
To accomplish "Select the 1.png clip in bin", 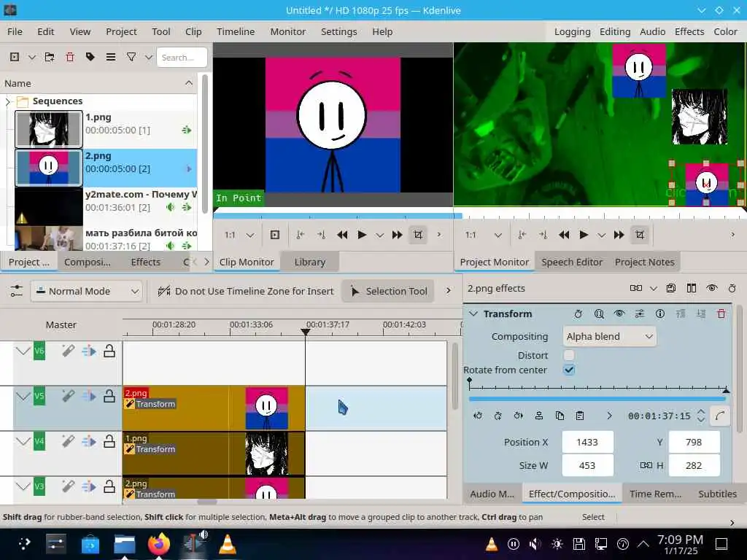I will (x=106, y=129).
